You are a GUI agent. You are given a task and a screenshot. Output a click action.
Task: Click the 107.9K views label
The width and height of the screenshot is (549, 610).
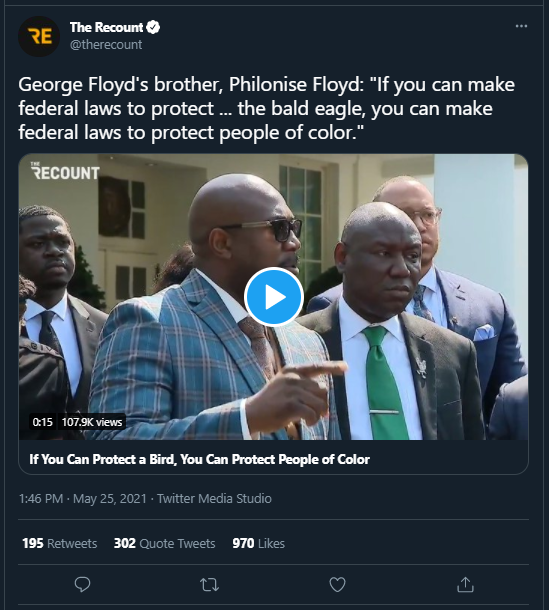coord(92,422)
